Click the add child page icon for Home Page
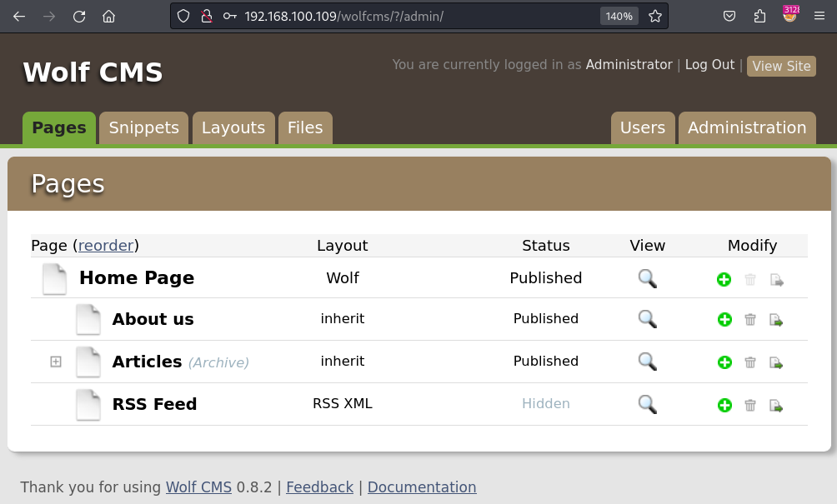 (x=724, y=280)
